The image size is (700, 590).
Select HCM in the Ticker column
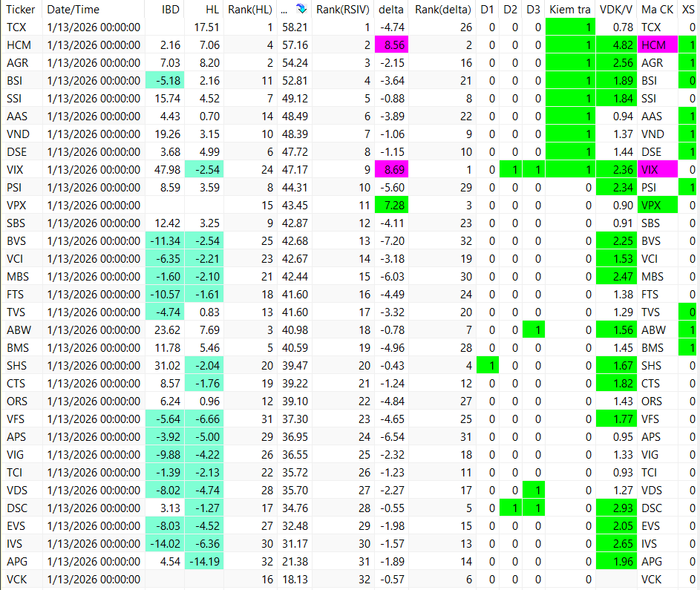(x=19, y=45)
